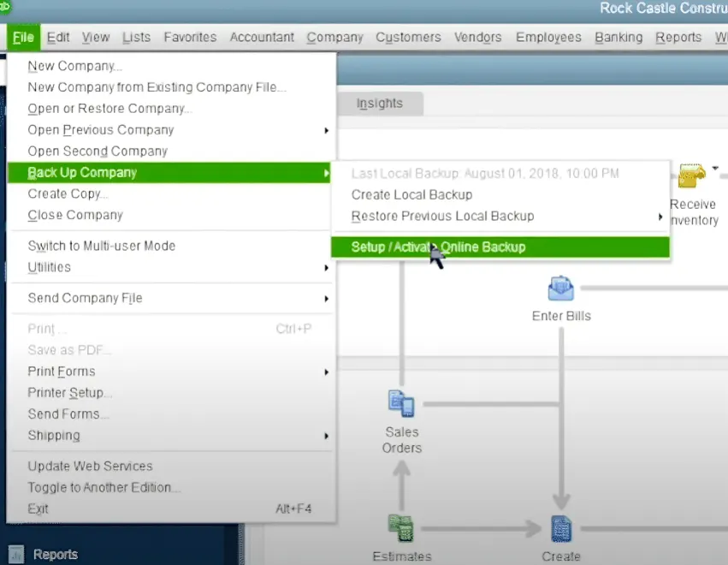This screenshot has height=565, width=728.
Task: Click the Create icon below Enter Bills
Action: (x=561, y=528)
